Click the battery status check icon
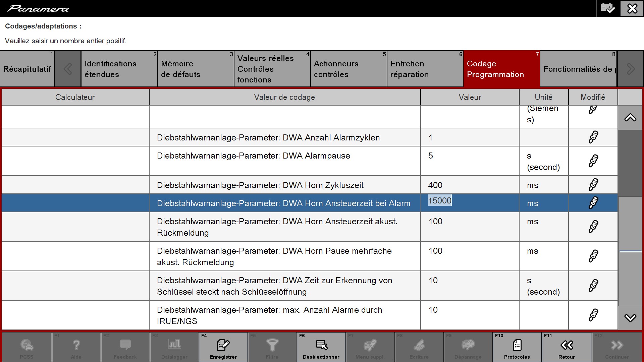This screenshot has width=644, height=362. pyautogui.click(x=607, y=8)
